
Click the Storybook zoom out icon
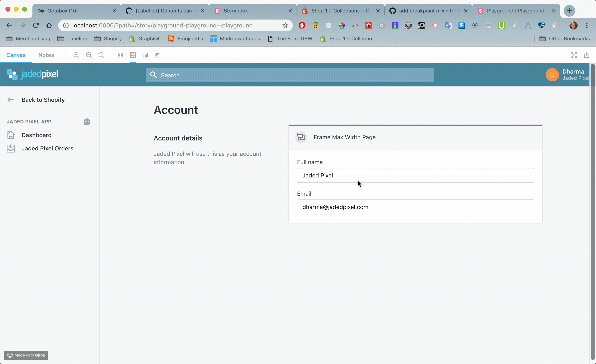(89, 55)
